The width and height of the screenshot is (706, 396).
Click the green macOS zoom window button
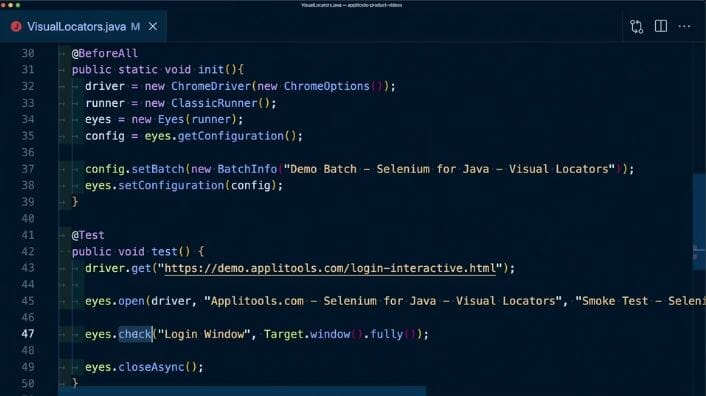pos(18,5)
